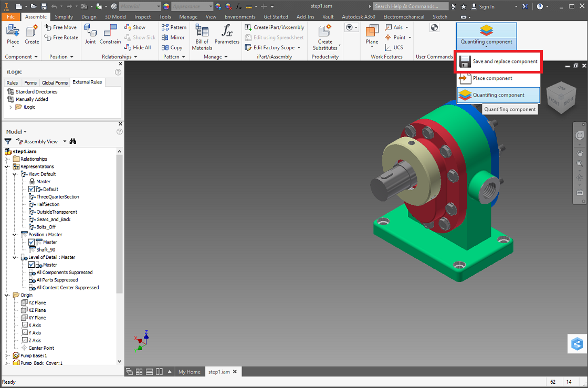The width and height of the screenshot is (588, 388).
Task: Collapse the Representations tree node
Action: (x=7, y=166)
